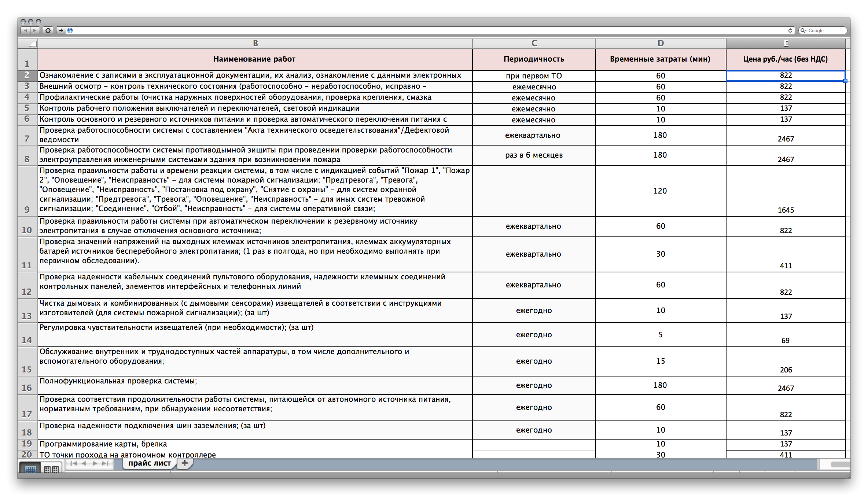This screenshot has height=496, width=868.
Task: Select row 9 header
Action: pos(27,191)
